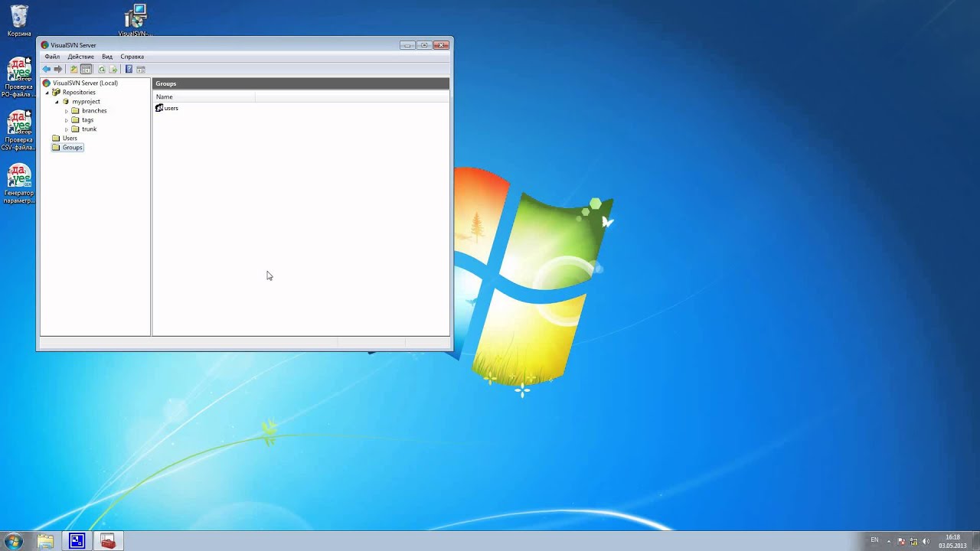The image size is (980, 551).
Task: Click the red toolbox taskbar icon
Action: pyautogui.click(x=108, y=541)
